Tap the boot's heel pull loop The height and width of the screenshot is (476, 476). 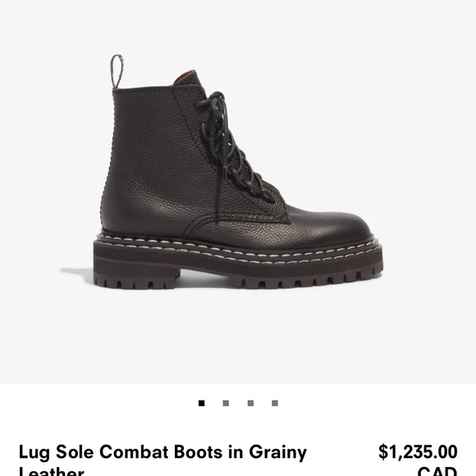pos(117,71)
